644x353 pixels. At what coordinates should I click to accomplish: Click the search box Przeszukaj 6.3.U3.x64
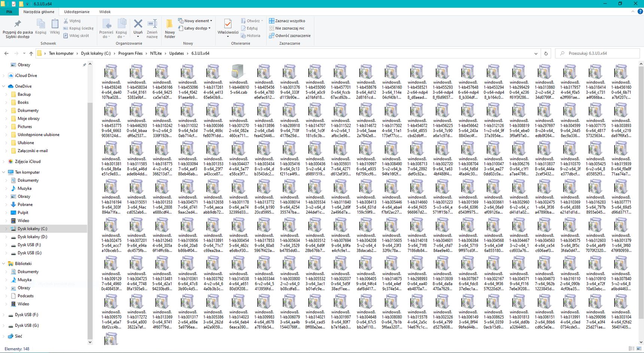point(598,54)
